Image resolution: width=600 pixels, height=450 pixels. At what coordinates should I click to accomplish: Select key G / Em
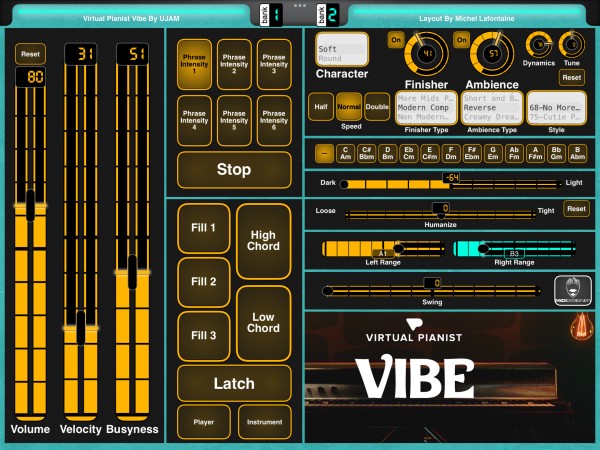(493, 153)
